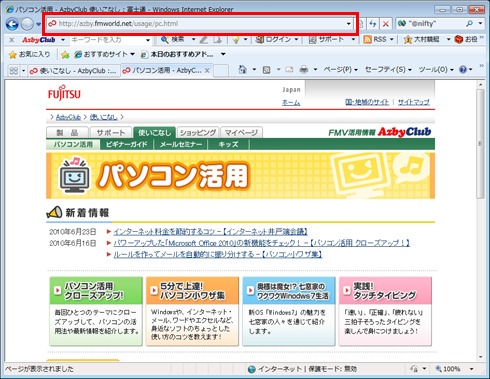This screenshot has width=490, height=379.
Task: Open the サポート toolbar button
Action: pyautogui.click(x=327, y=40)
